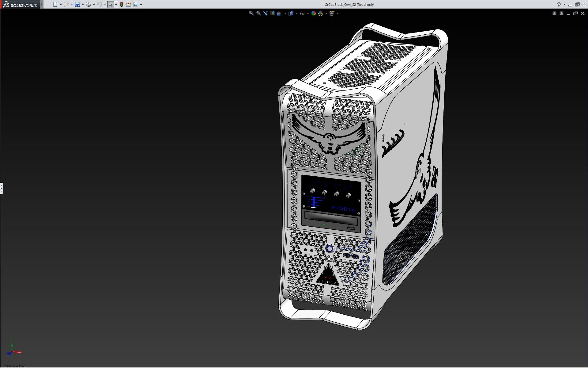The height and width of the screenshot is (368, 588).
Task: Click the Rebuild traffic light icon
Action: 122,5
